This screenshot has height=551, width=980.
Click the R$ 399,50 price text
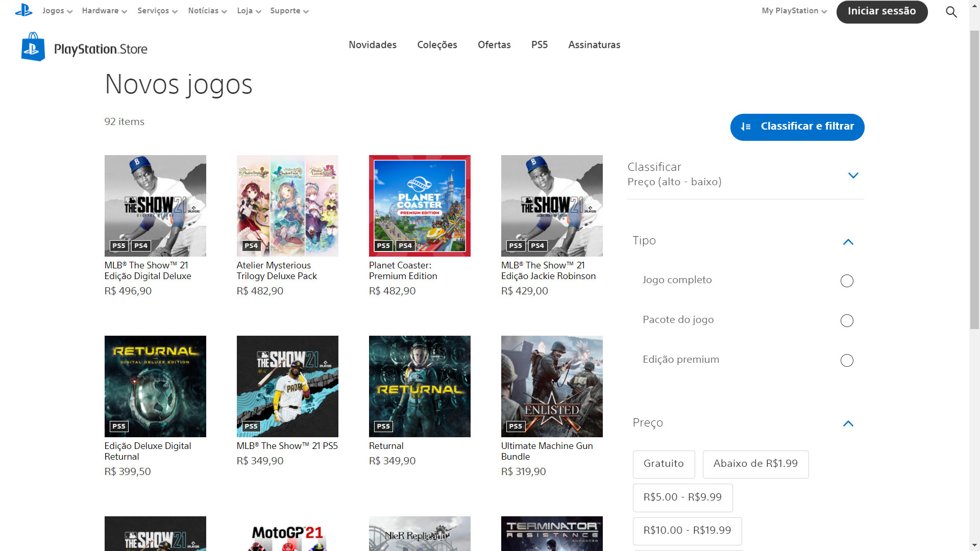coord(128,471)
